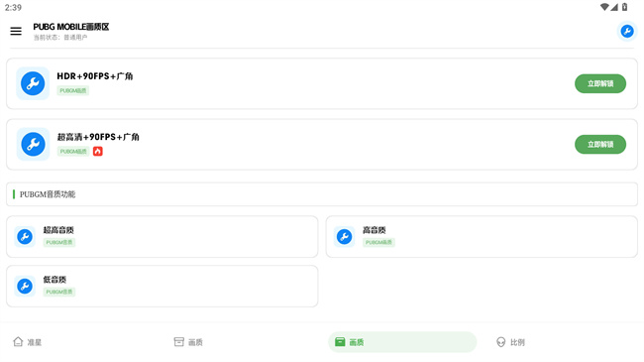Screen dimensions: 644x362
Task: Tap the battery icon in status bar
Action: pos(625,7)
